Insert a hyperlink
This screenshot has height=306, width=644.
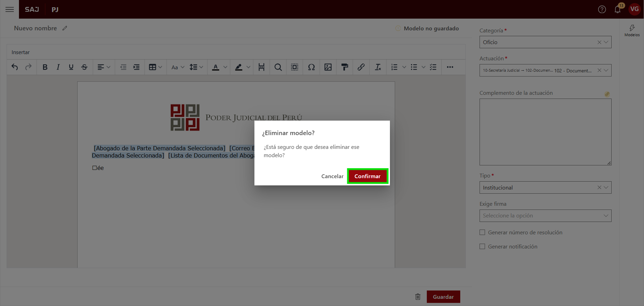point(361,67)
